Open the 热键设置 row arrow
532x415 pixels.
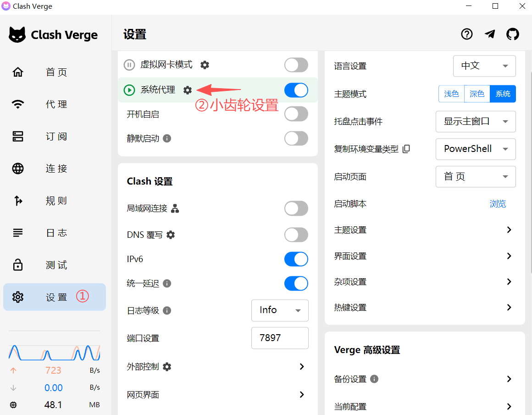pyautogui.click(x=509, y=307)
